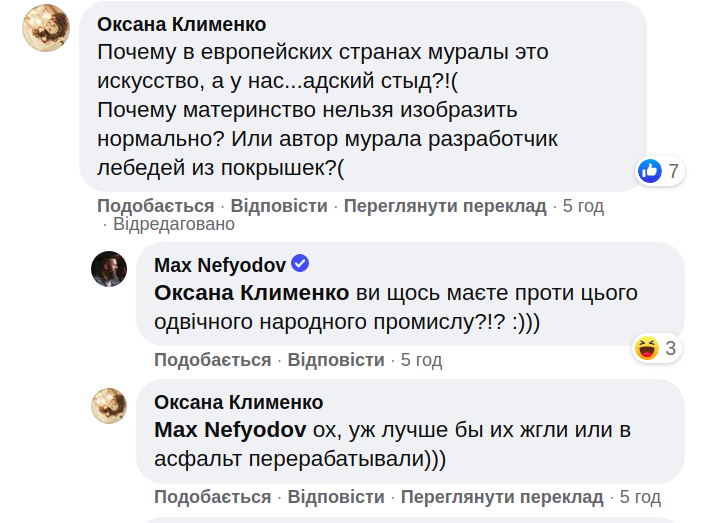Click the laughing emoji reaction showing 3
Screen dimensions: 726x523
pyautogui.click(x=647, y=348)
